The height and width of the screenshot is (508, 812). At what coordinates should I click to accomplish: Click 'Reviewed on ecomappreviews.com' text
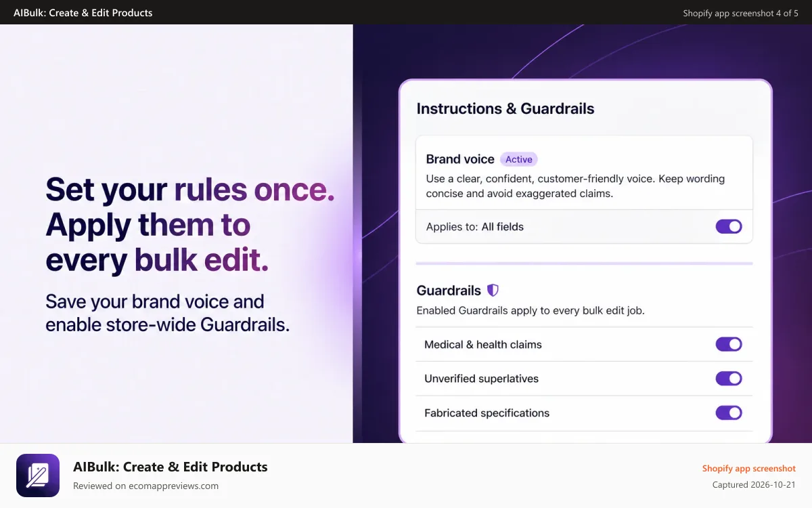click(145, 486)
